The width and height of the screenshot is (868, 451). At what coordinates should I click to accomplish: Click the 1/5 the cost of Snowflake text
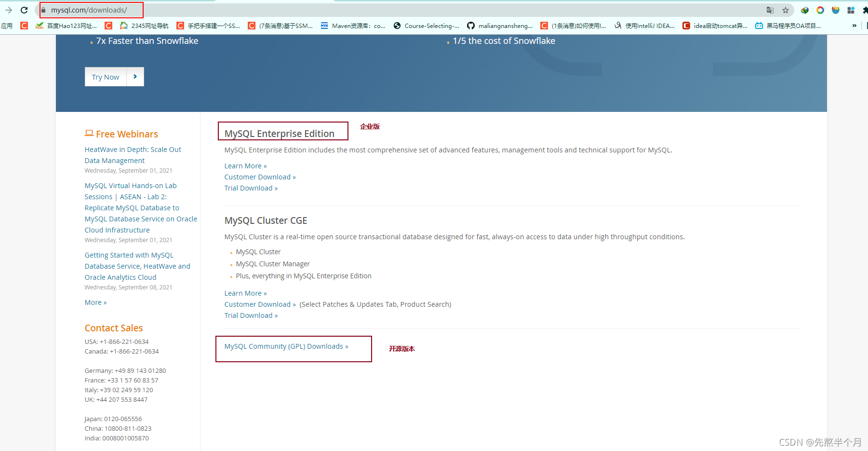(x=504, y=41)
